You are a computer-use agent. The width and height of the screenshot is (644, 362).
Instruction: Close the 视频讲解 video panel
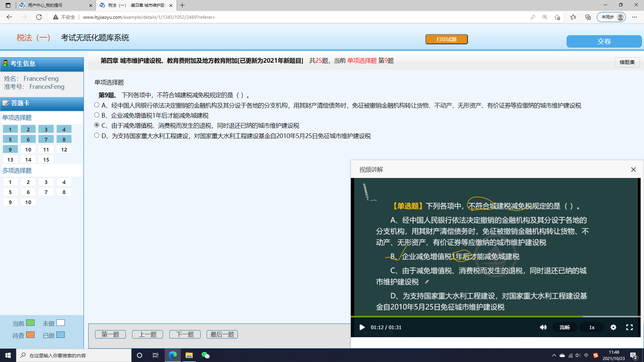(633, 170)
